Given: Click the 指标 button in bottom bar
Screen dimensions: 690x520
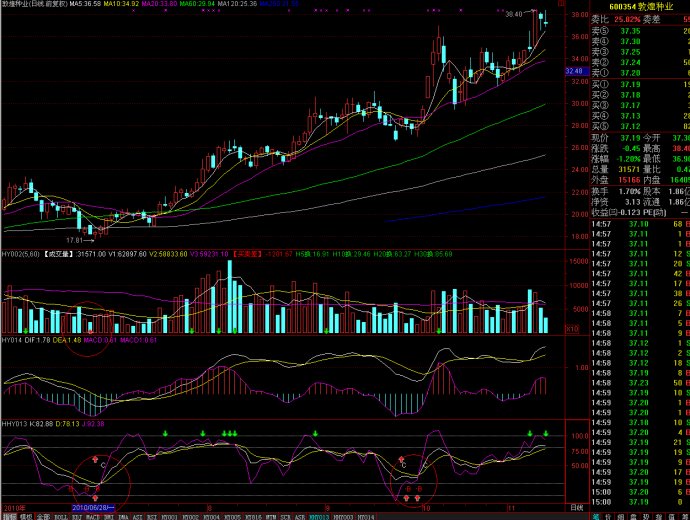Looking at the screenshot, I should pos(9,516).
